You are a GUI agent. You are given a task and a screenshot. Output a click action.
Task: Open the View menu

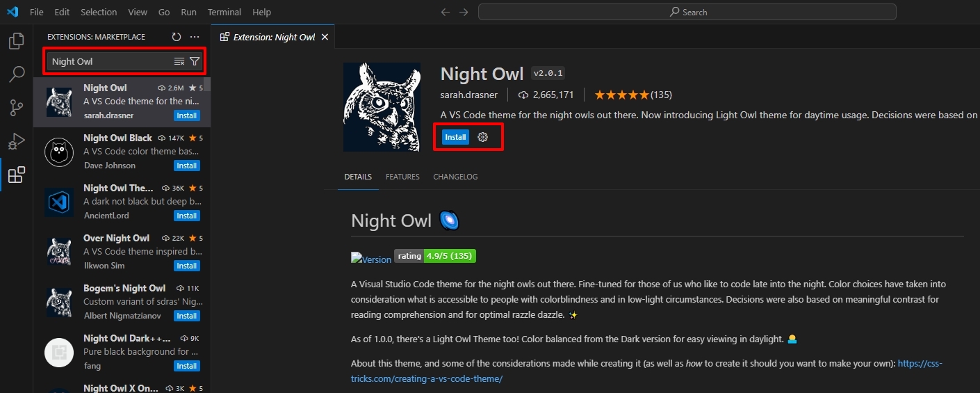(x=138, y=12)
